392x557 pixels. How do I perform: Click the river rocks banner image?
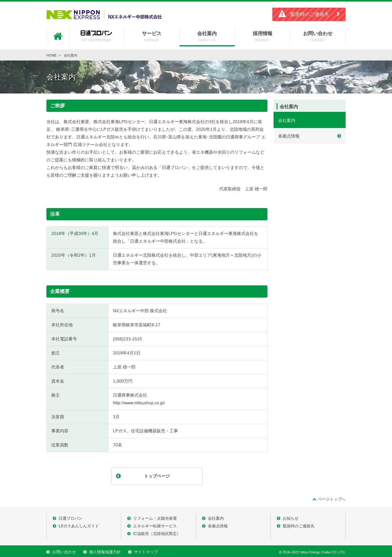pyautogui.click(x=196, y=77)
